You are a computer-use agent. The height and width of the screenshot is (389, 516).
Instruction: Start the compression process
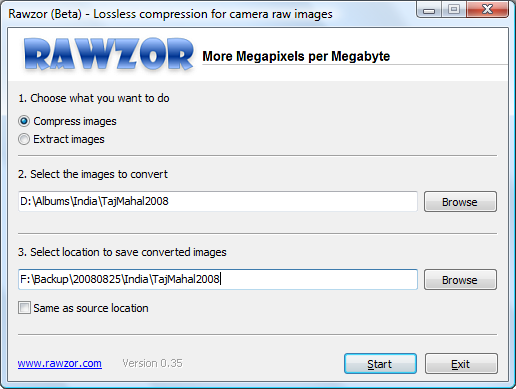click(x=380, y=364)
